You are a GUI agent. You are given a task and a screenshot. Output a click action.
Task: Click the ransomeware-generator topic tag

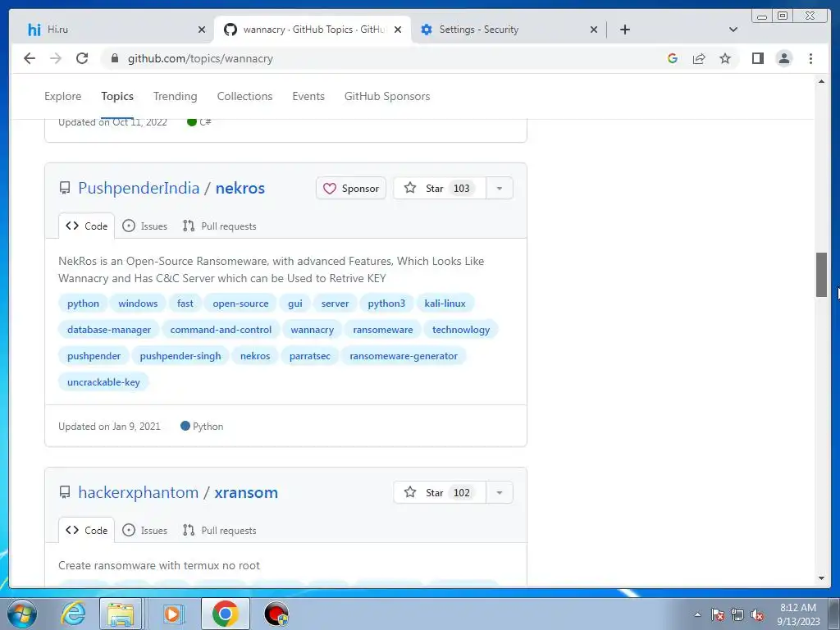pyautogui.click(x=404, y=356)
